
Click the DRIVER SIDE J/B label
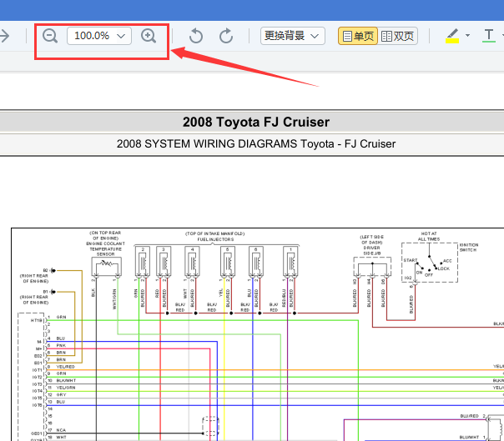[372, 251]
